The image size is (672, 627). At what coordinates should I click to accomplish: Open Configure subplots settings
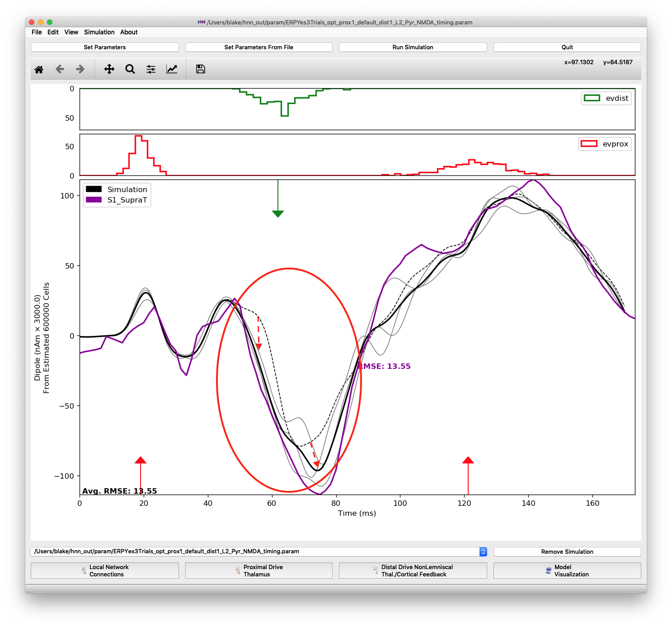point(151,69)
